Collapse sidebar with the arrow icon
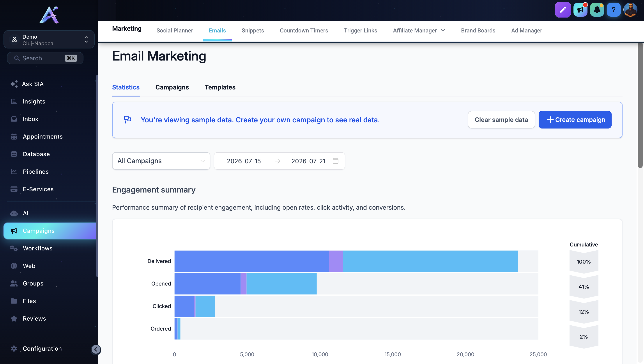 point(96,349)
